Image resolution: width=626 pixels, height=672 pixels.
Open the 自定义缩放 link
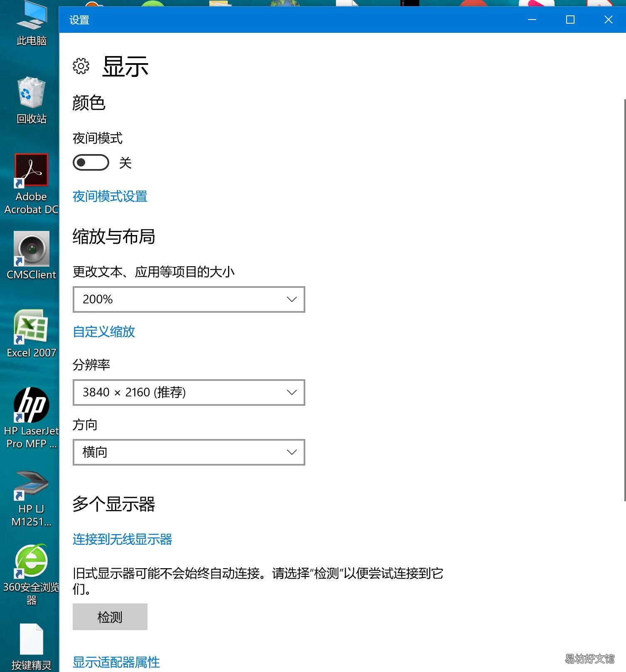104,331
